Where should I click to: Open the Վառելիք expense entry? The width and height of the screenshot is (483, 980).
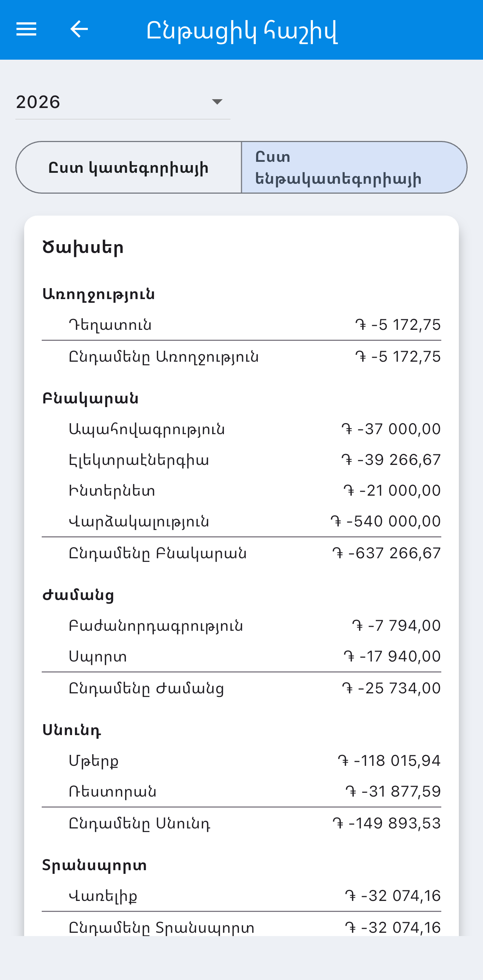tap(241, 896)
